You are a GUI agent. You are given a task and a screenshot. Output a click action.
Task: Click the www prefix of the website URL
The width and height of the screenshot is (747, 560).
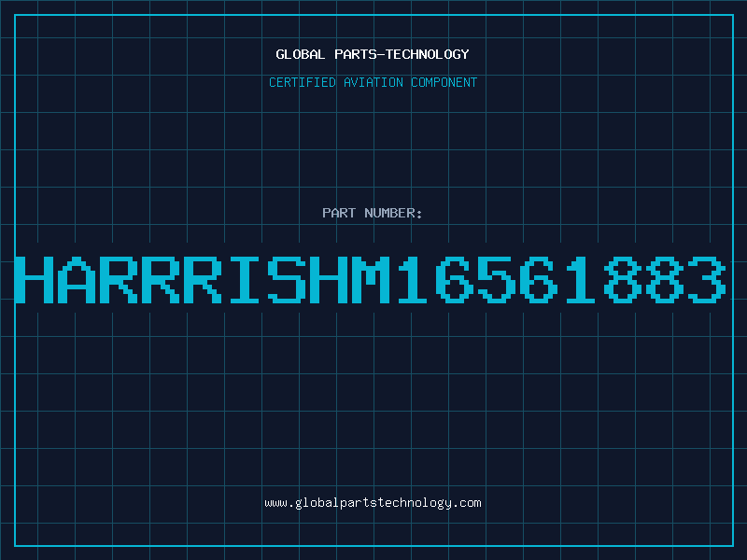coord(275,503)
